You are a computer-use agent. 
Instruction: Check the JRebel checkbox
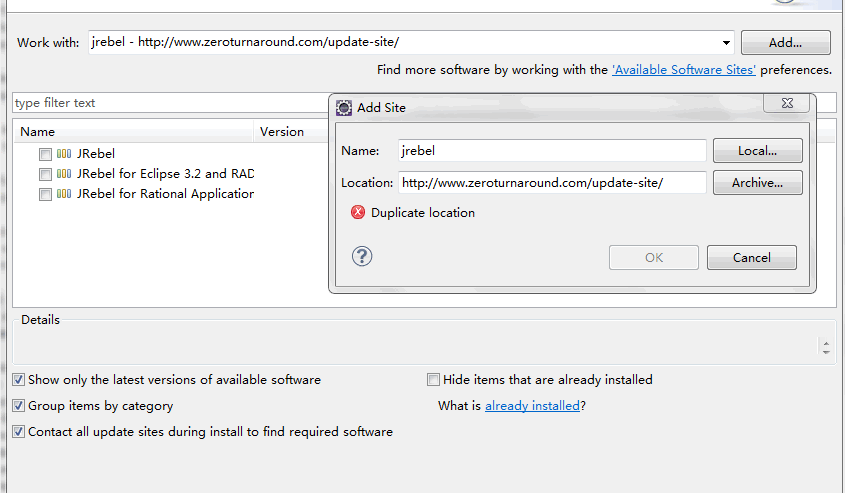[45, 154]
